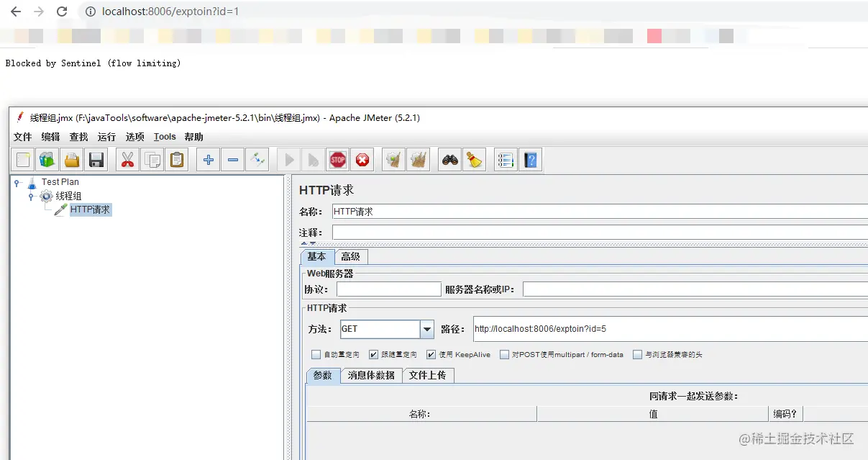The image size is (868, 460).
Task: Collapse the 线程组 tree node toggle
Action: point(31,197)
